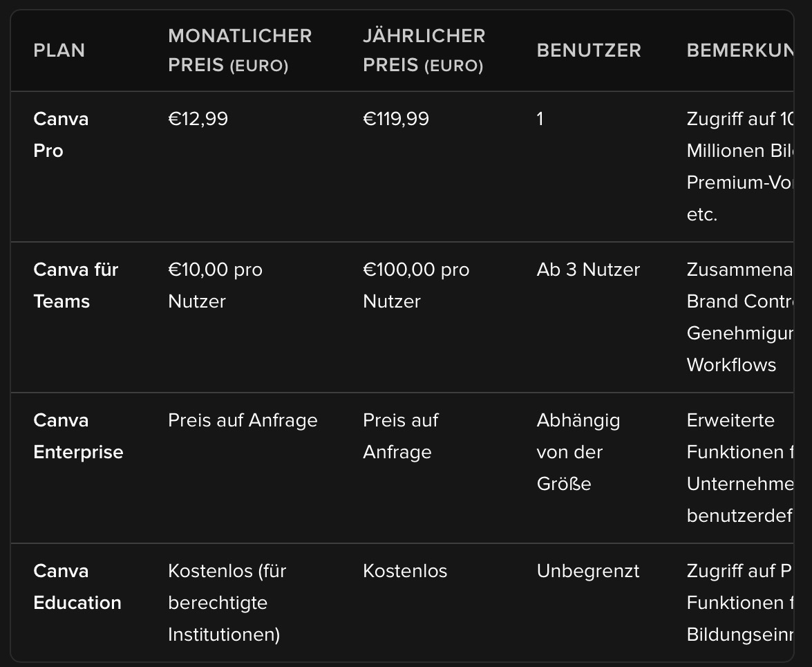The image size is (812, 667).
Task: Select the €119,99 yearly price
Action: (396, 119)
